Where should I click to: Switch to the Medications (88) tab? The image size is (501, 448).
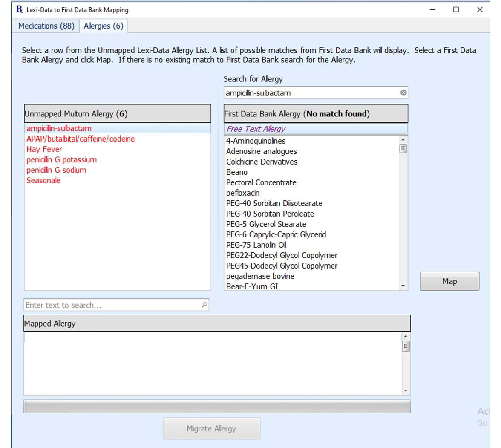46,26
